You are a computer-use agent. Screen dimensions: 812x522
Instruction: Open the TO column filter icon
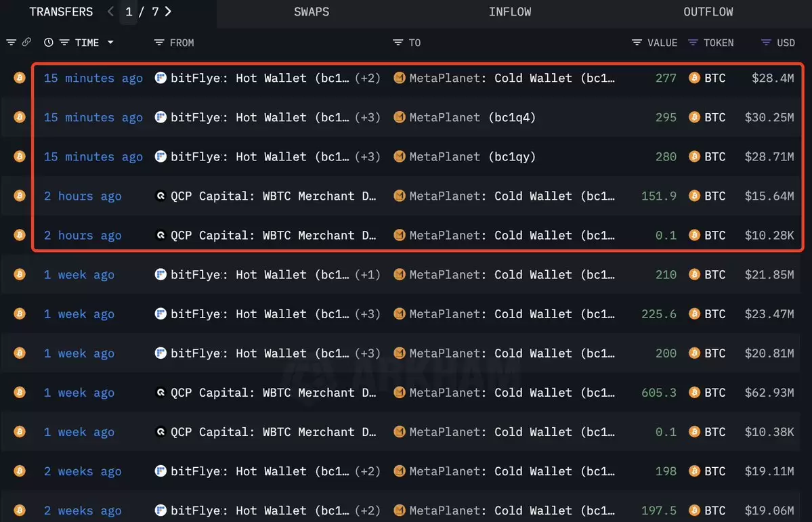398,43
